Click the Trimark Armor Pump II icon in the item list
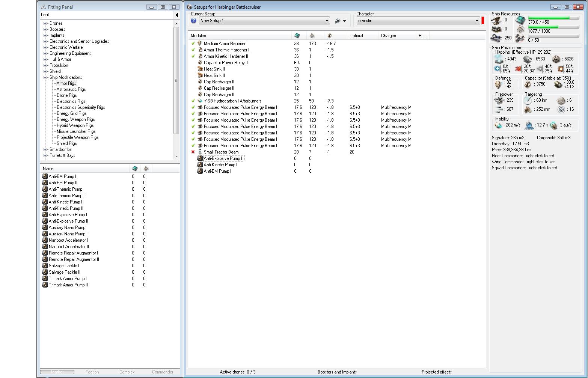 point(45,285)
